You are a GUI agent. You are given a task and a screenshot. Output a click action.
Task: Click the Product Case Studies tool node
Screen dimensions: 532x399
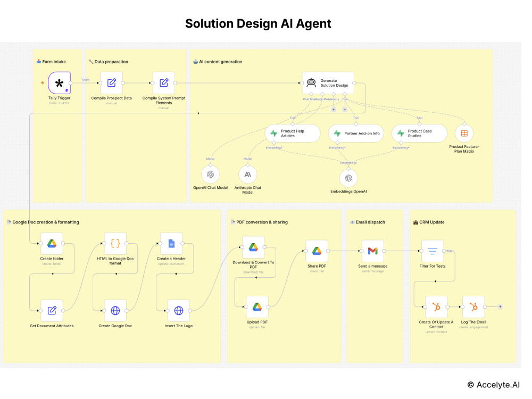tap(419, 134)
